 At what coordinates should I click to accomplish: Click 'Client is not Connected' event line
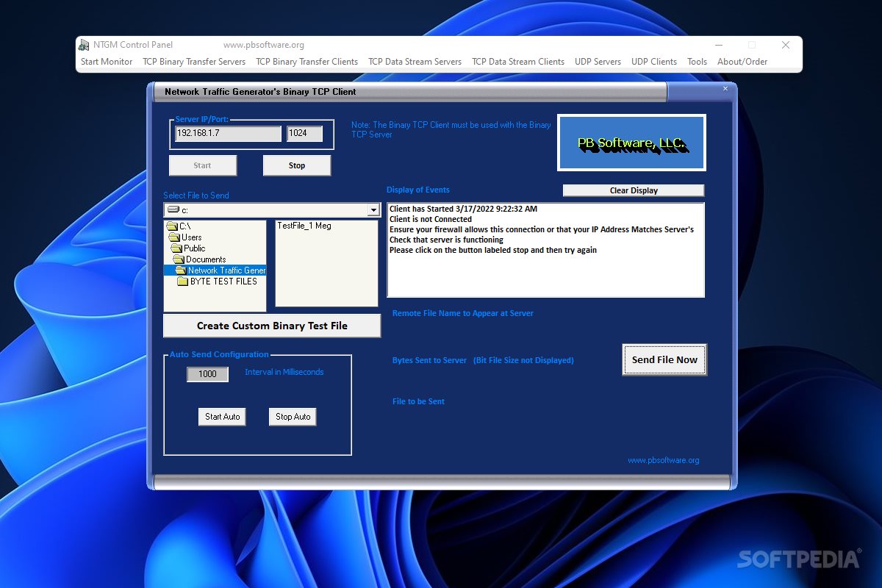431,219
